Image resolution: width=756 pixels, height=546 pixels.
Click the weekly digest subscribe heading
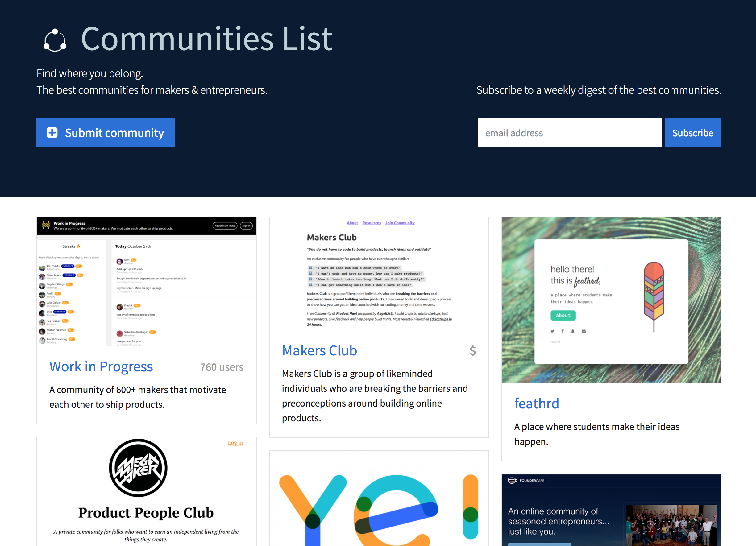pyautogui.click(x=599, y=90)
